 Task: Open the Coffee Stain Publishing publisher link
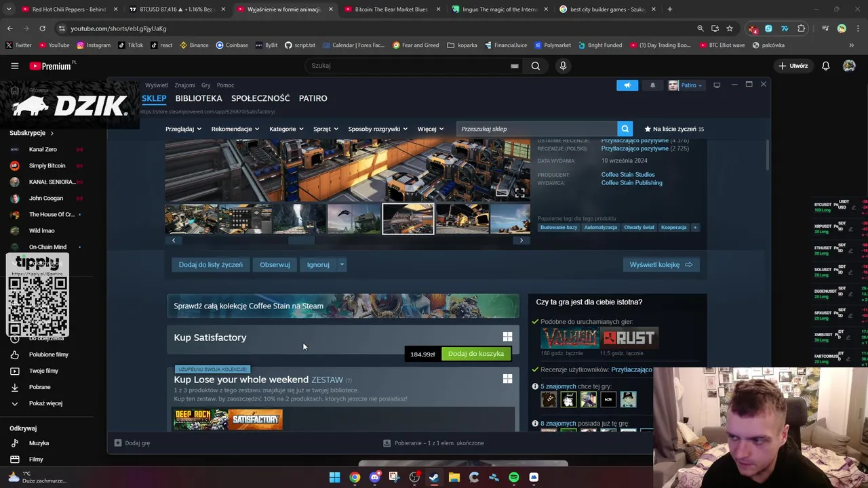click(631, 183)
